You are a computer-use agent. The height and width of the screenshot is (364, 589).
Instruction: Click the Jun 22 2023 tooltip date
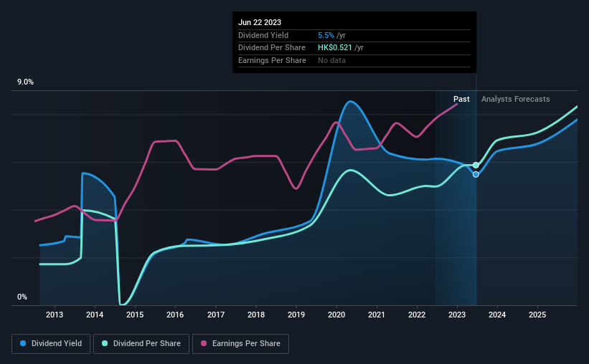coord(260,22)
